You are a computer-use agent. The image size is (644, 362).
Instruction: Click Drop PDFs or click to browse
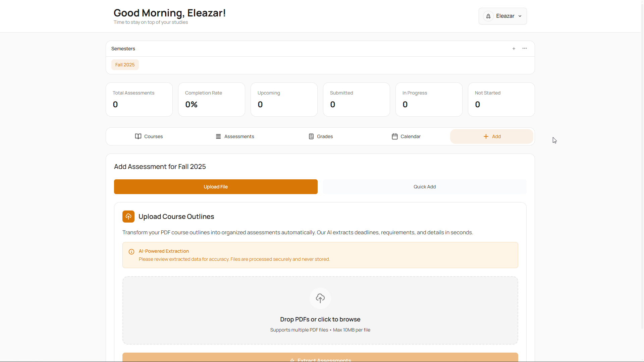320,319
